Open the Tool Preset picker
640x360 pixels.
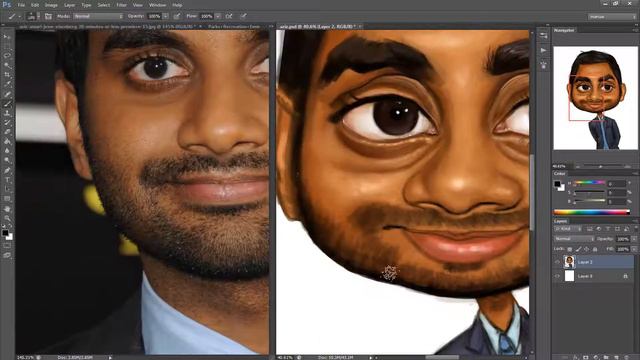coord(14,16)
